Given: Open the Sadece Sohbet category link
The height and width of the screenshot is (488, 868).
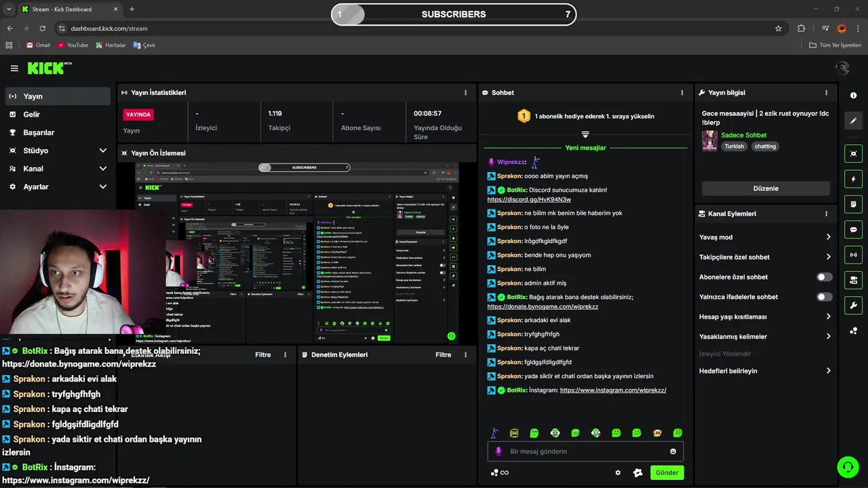Looking at the screenshot, I should tap(744, 135).
